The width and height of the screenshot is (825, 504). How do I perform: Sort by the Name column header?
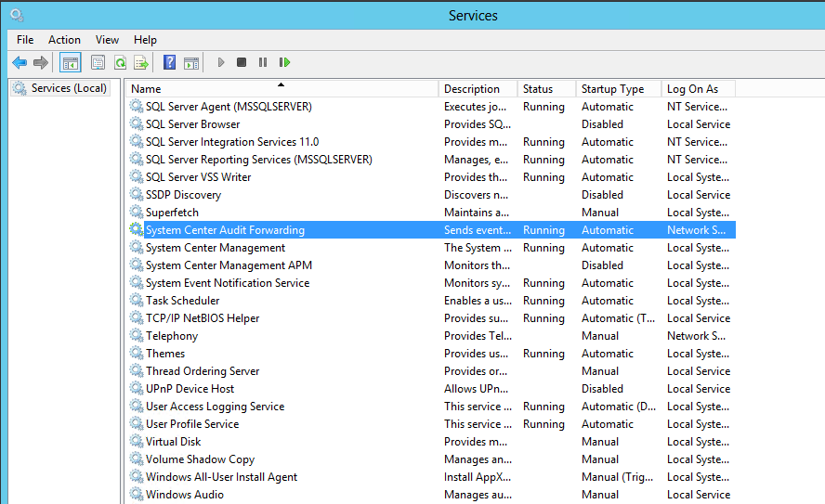click(x=282, y=89)
